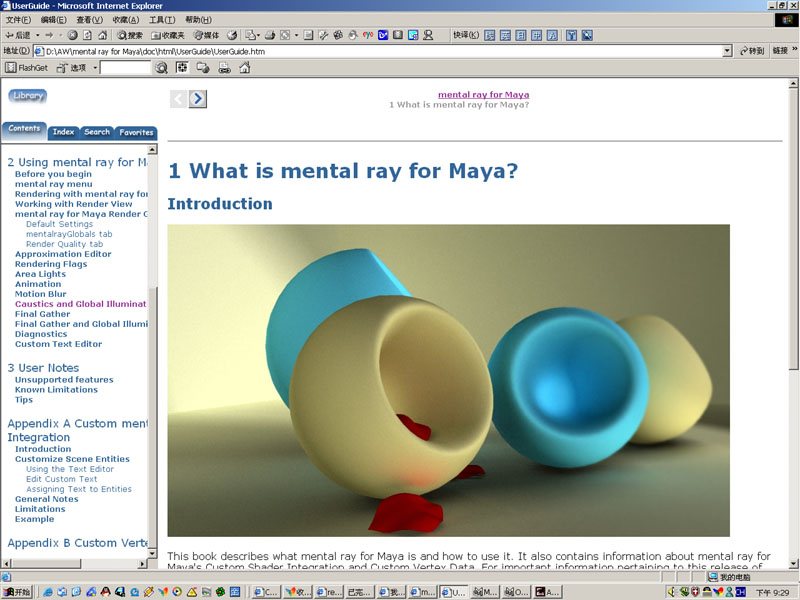Go to next page with the right arrow button
The image size is (800, 600).
tap(198, 98)
